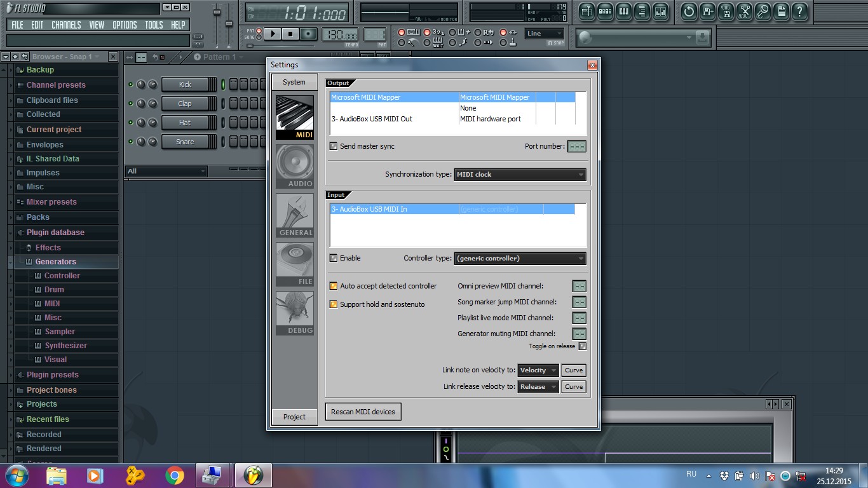
Task: Open the project info document icon
Action: tap(781, 11)
